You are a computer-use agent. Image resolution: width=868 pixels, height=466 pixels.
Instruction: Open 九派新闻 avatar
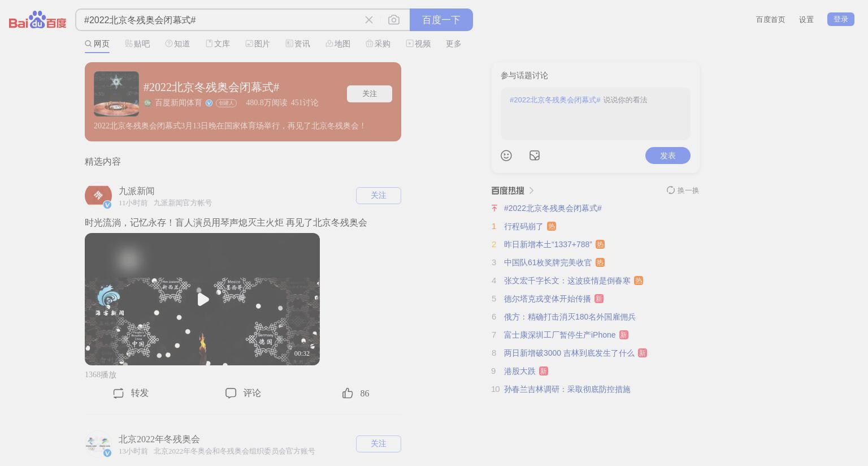[98, 196]
